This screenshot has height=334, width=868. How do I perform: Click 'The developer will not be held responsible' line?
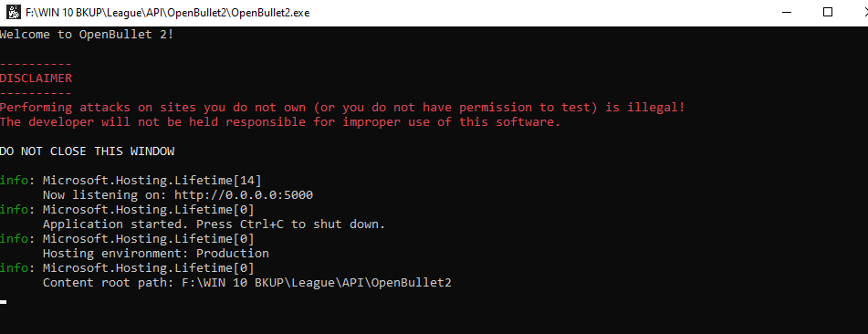[x=280, y=122]
